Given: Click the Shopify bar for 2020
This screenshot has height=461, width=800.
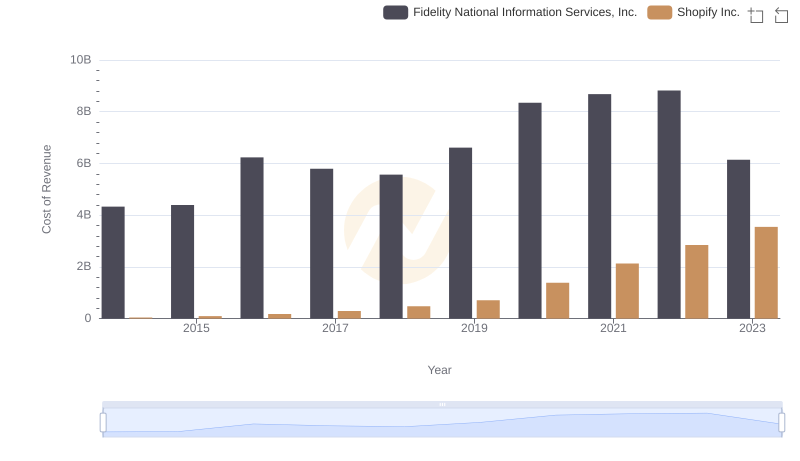Looking at the screenshot, I should coord(558,301).
